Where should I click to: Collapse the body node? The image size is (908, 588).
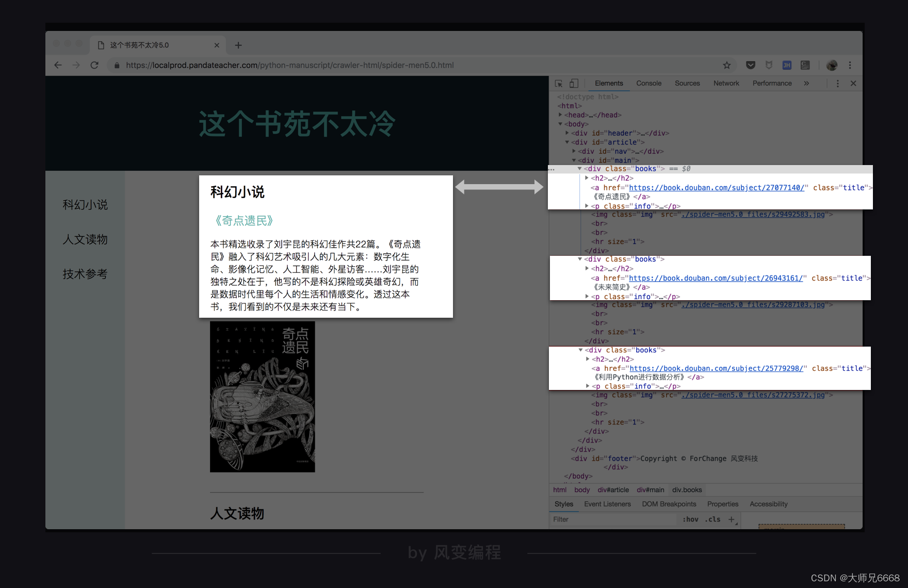pos(560,124)
